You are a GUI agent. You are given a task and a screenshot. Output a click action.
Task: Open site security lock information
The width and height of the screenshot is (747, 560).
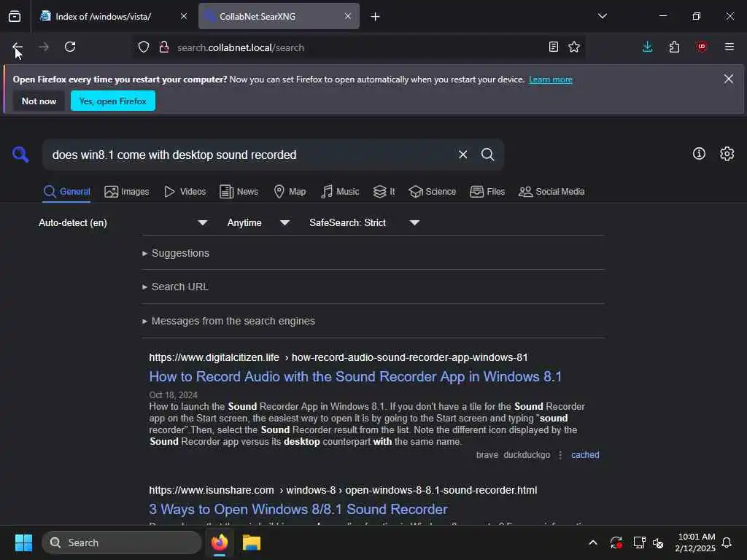(164, 47)
